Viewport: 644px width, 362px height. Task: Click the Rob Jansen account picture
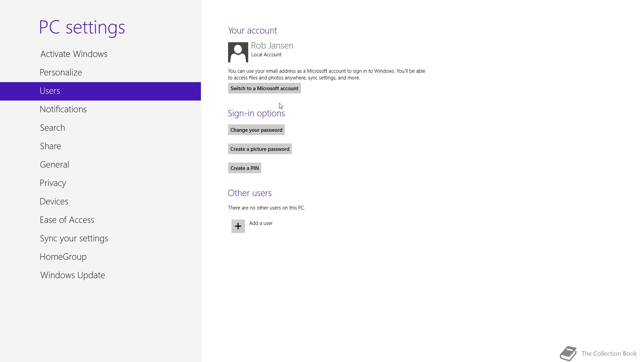point(238,52)
